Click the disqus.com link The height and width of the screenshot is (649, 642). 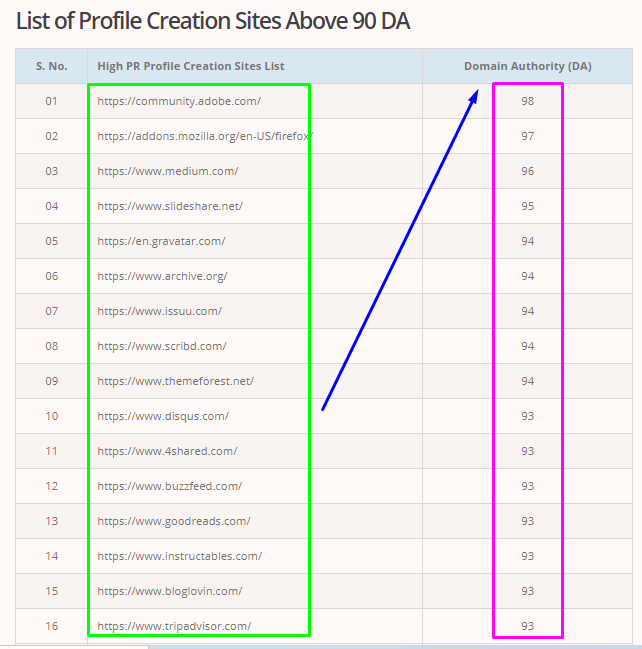pos(163,416)
